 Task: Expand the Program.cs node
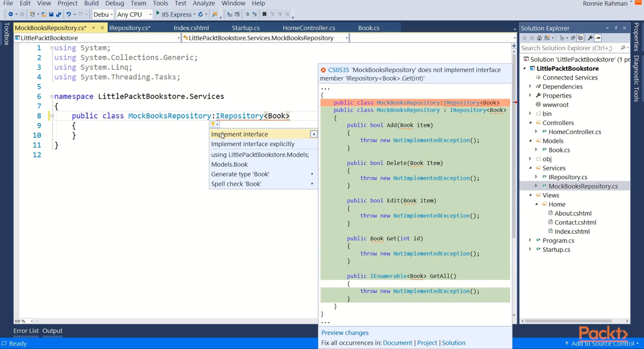530,241
